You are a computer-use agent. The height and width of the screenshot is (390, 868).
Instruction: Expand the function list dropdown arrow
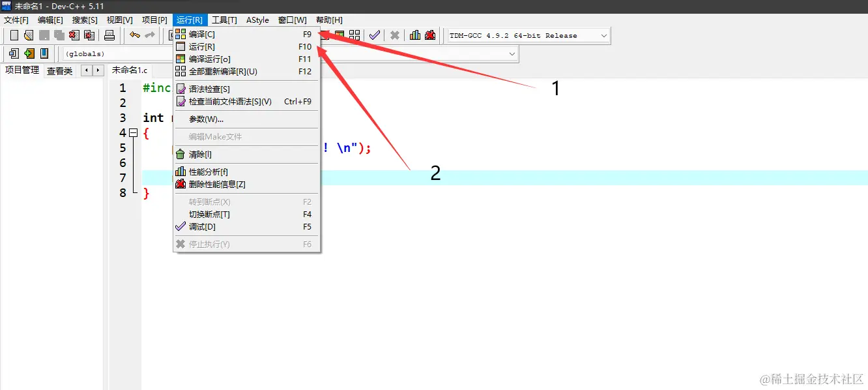click(512, 53)
